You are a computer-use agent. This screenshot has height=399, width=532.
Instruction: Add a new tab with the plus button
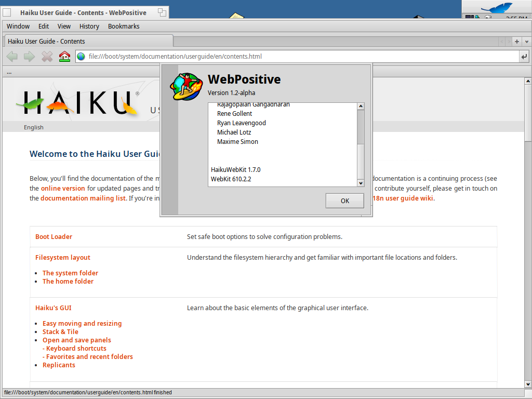[517, 42]
